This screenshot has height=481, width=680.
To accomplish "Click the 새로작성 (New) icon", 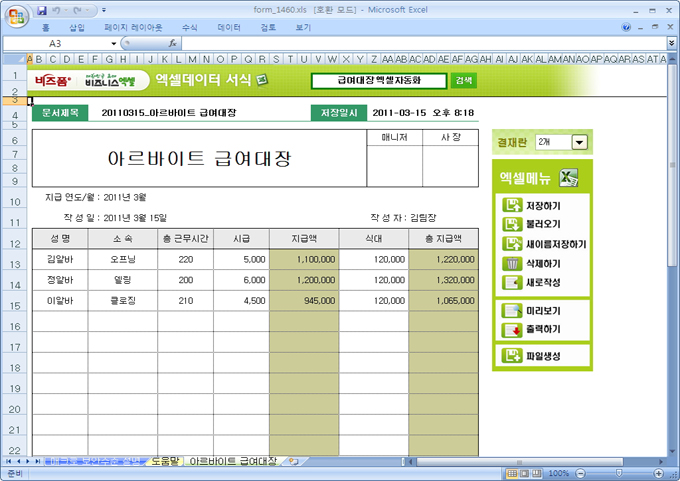I will coord(511,283).
